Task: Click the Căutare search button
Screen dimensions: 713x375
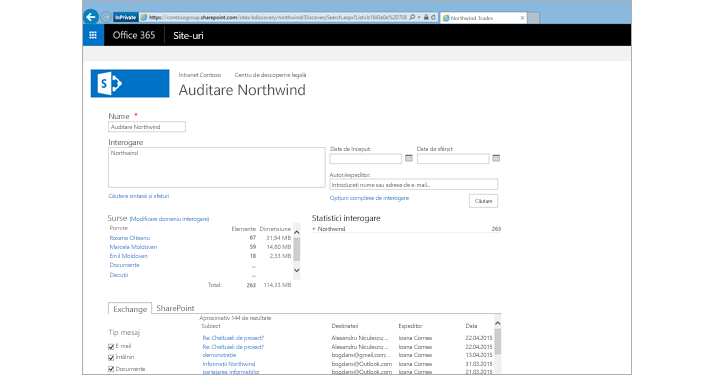Action: click(x=483, y=201)
